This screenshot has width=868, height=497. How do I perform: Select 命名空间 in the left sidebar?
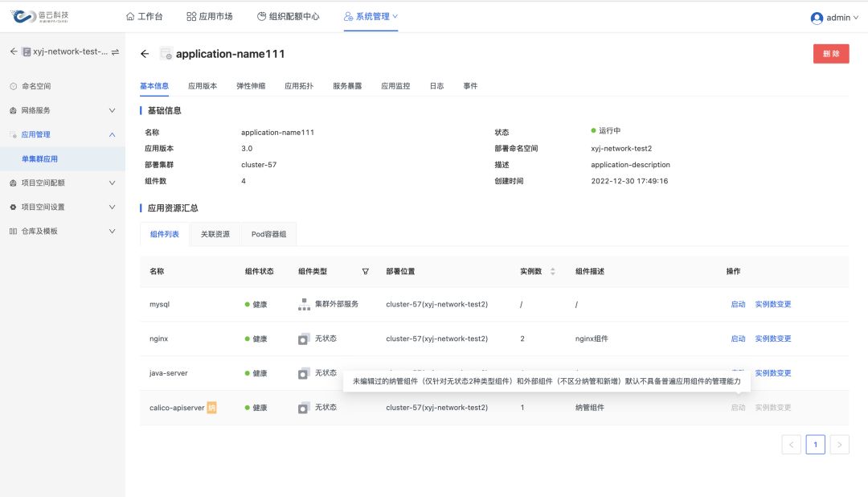[36, 86]
